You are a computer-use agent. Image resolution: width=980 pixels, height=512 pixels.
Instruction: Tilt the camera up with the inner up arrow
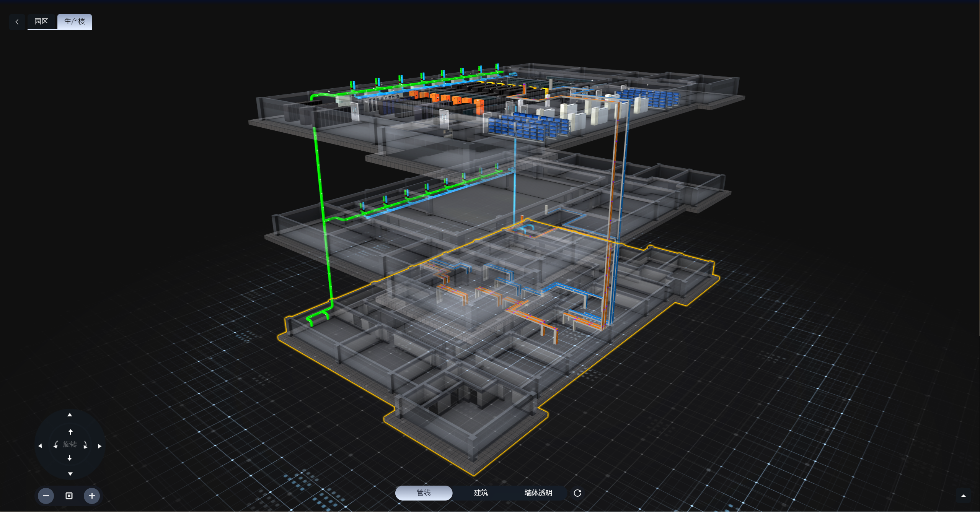(x=70, y=431)
